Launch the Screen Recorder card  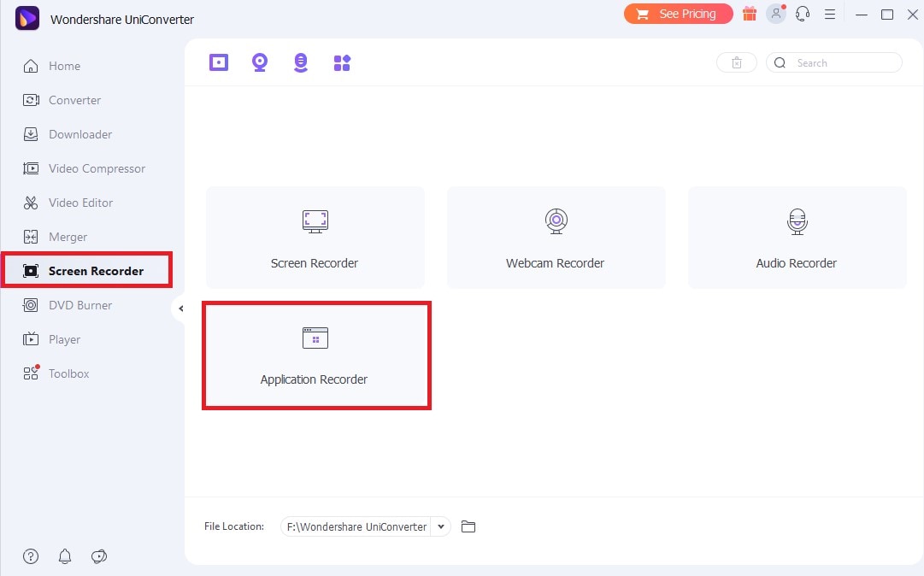click(315, 238)
